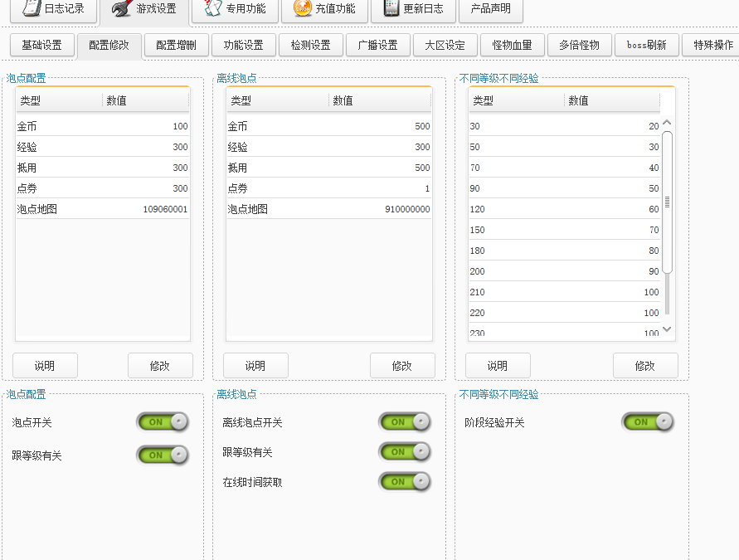Go to the 功能设置 sub-tab

tap(243, 46)
